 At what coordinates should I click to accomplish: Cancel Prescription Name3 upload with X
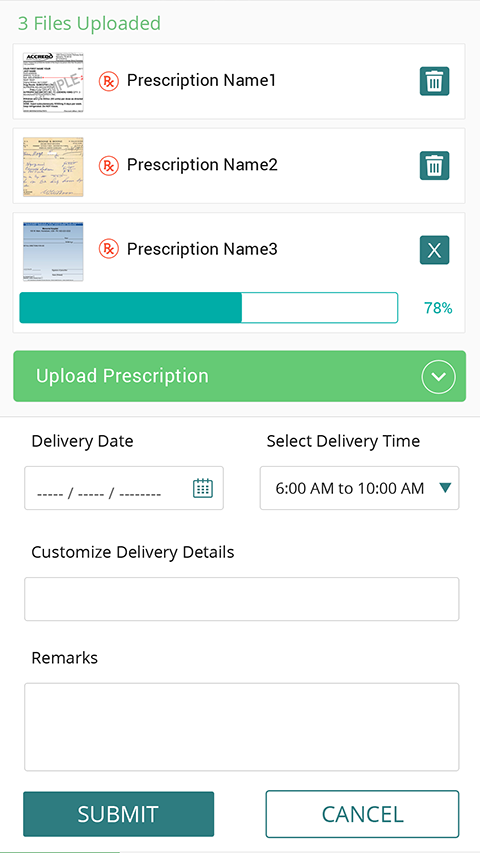pyautogui.click(x=434, y=250)
